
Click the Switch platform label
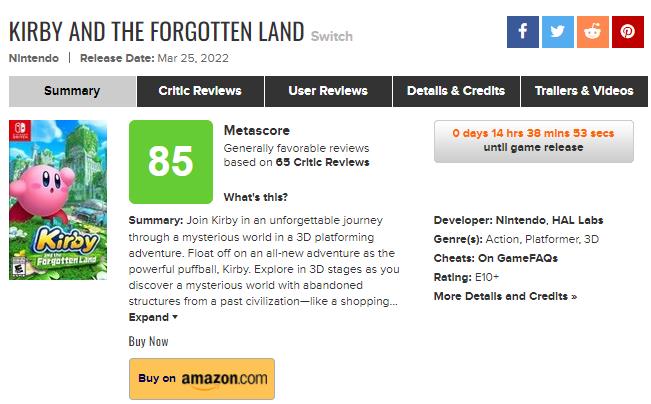pyautogui.click(x=332, y=35)
